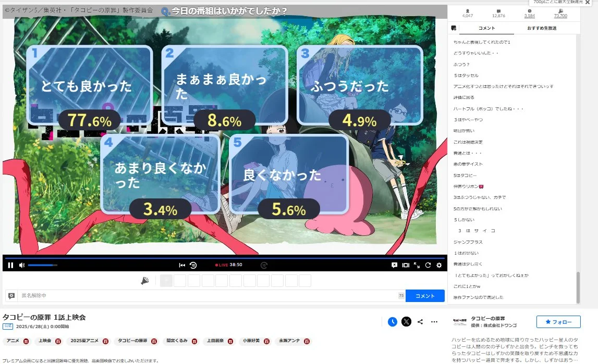Click the red LIVE indicator

click(x=222, y=265)
